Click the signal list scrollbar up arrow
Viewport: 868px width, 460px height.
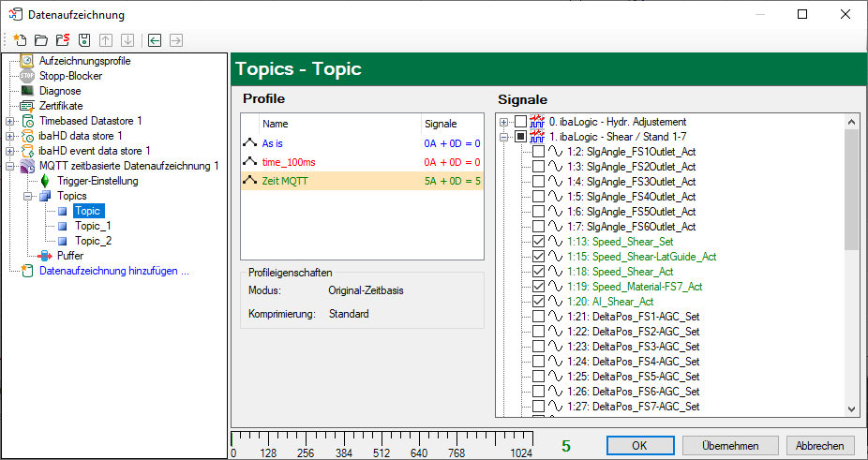point(852,121)
